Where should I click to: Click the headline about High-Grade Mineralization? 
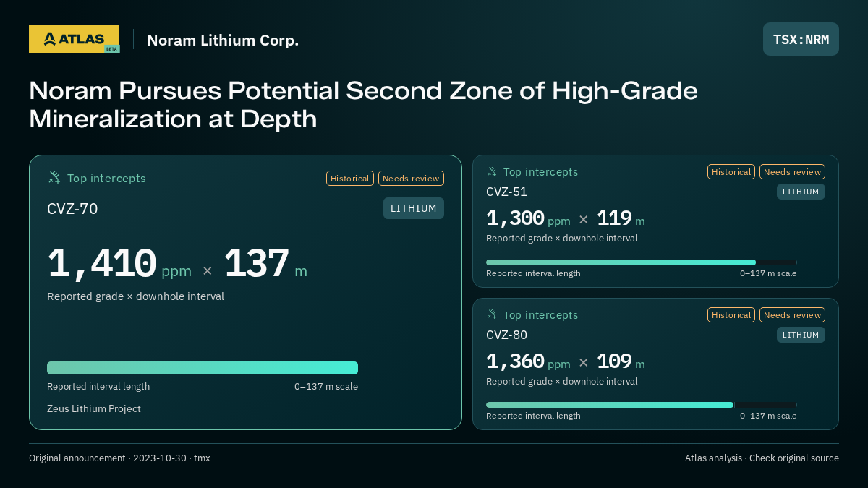pyautogui.click(x=363, y=105)
